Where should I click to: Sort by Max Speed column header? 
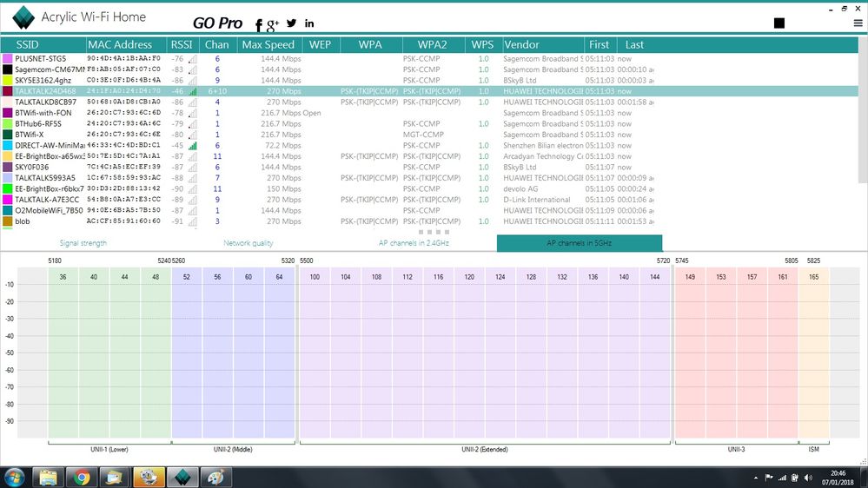tap(268, 45)
